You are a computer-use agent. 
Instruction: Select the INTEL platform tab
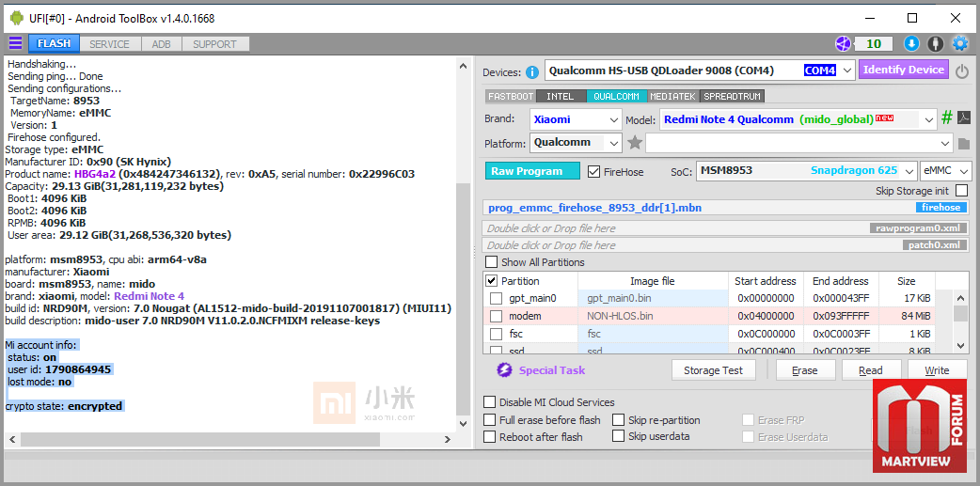click(560, 97)
